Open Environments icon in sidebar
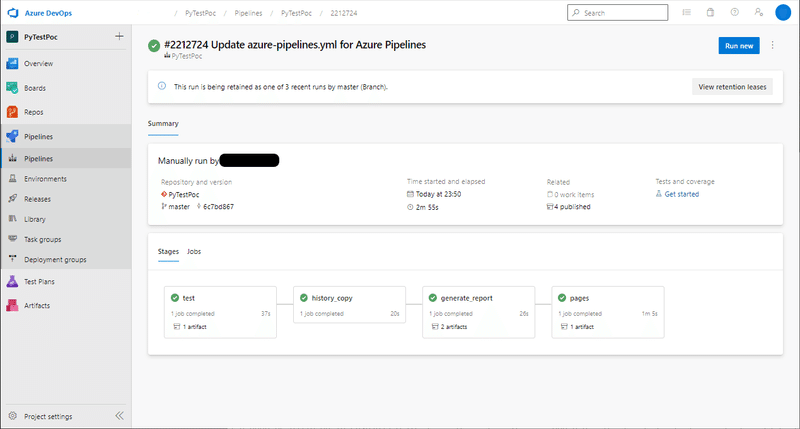This screenshot has width=800, height=429. [13, 179]
